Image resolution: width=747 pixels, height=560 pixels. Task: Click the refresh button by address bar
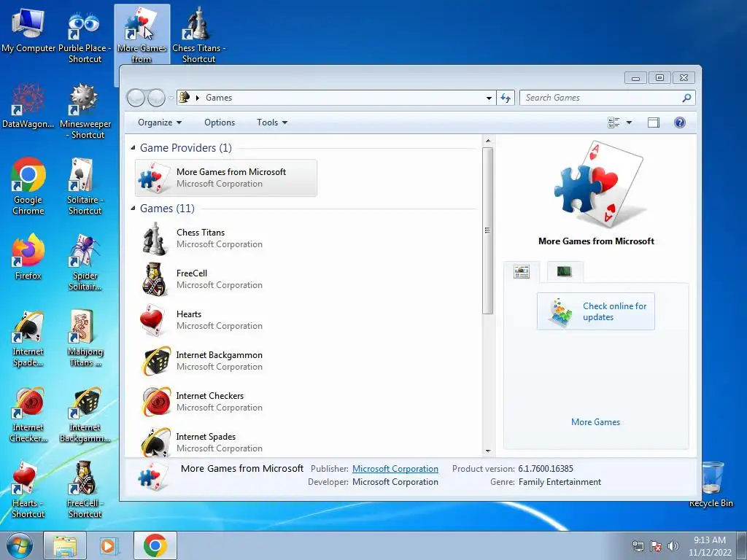click(x=506, y=98)
